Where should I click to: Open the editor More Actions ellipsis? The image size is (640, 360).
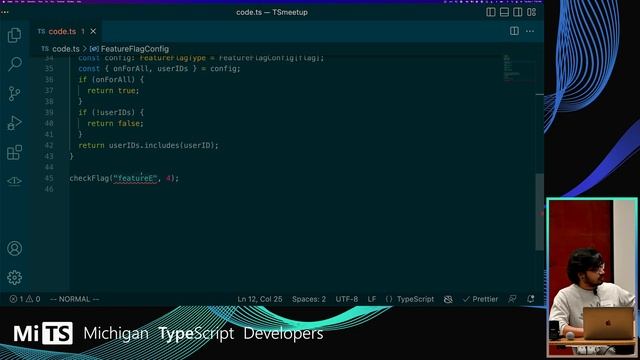530,31
